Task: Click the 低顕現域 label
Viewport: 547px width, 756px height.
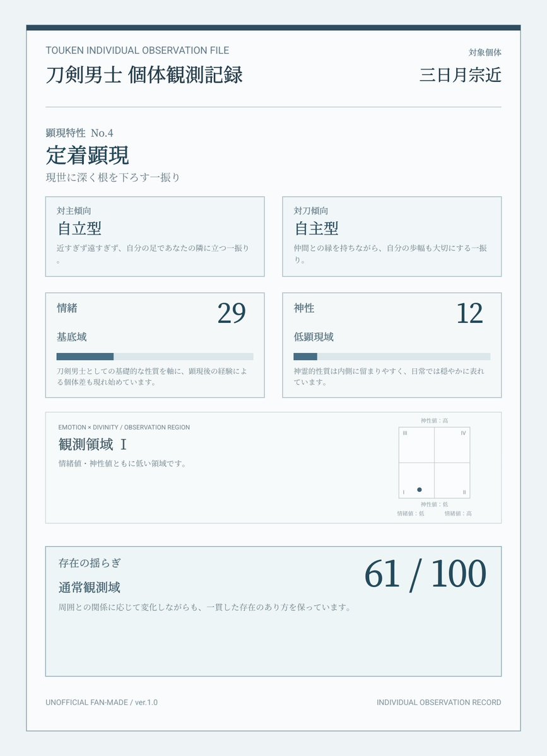Action: click(x=314, y=337)
